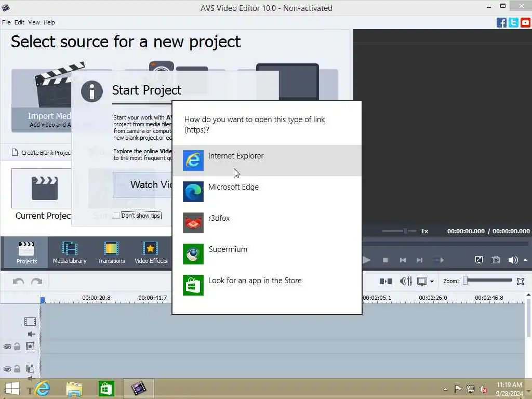Open Internet Explorer from the taskbar
The height and width of the screenshot is (399, 532).
(42, 389)
